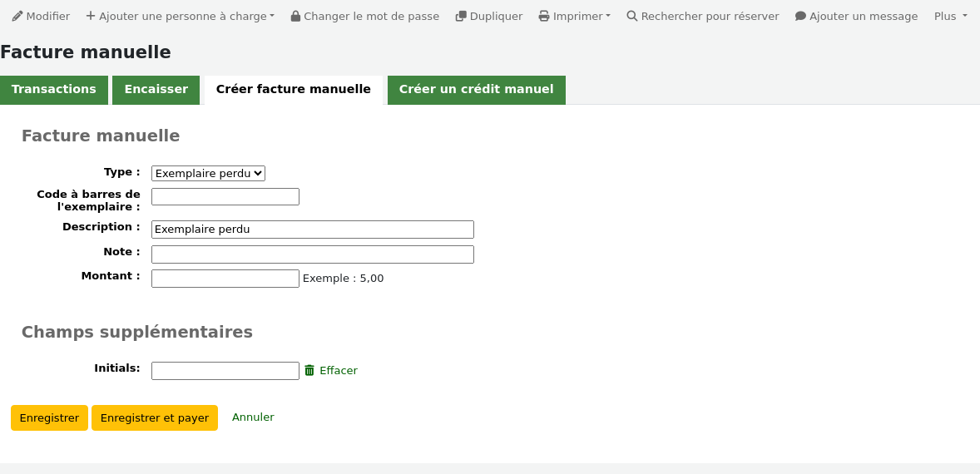The width and height of the screenshot is (980, 474).
Task: Expand the Imprimer dropdown arrow
Action: pyautogui.click(x=608, y=17)
